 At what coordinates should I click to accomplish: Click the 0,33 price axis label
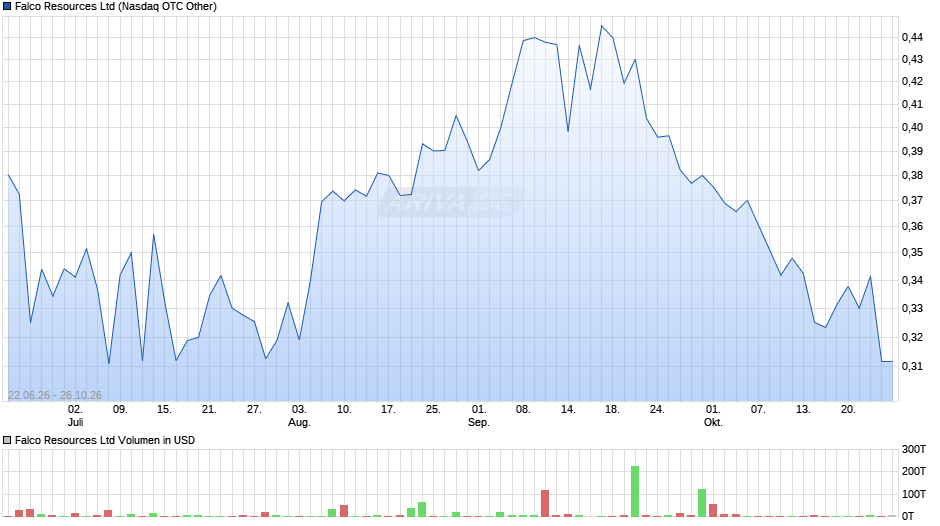click(912, 308)
